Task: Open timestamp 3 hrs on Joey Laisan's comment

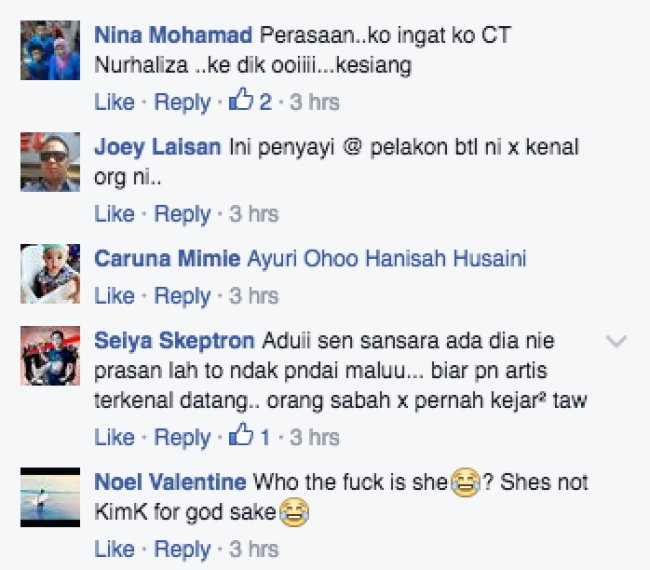Action: 254,214
